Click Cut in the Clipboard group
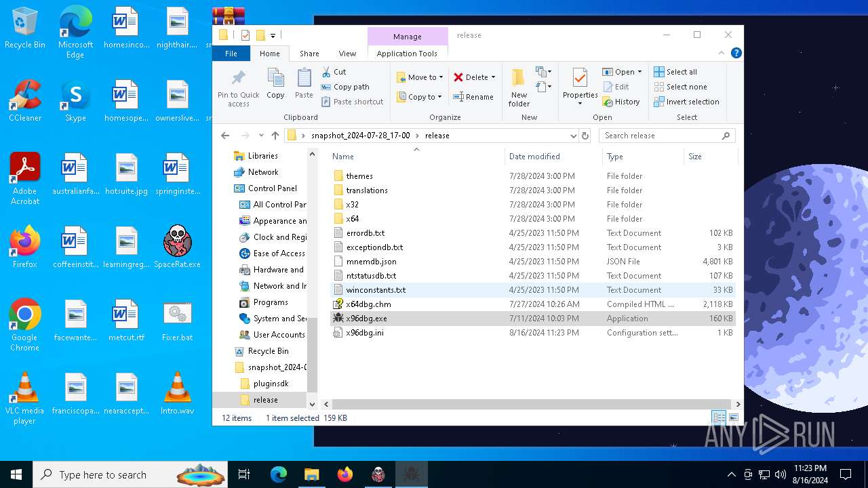This screenshot has width=868, height=488. point(334,72)
